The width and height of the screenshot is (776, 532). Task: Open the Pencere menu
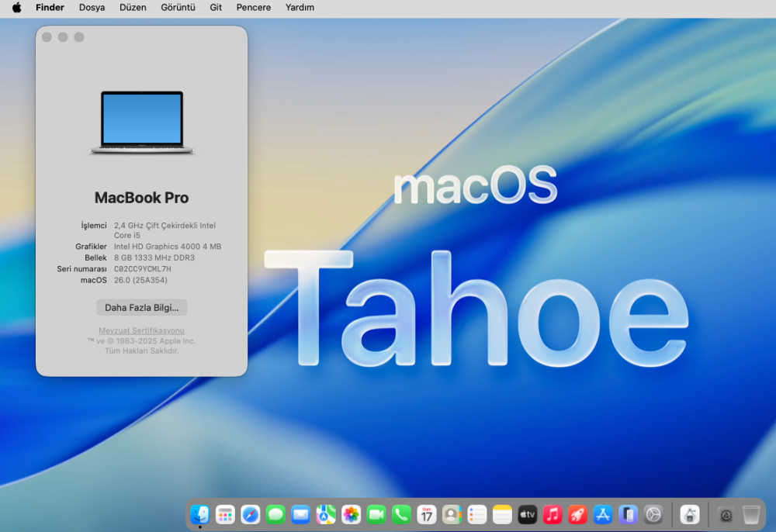pos(254,8)
